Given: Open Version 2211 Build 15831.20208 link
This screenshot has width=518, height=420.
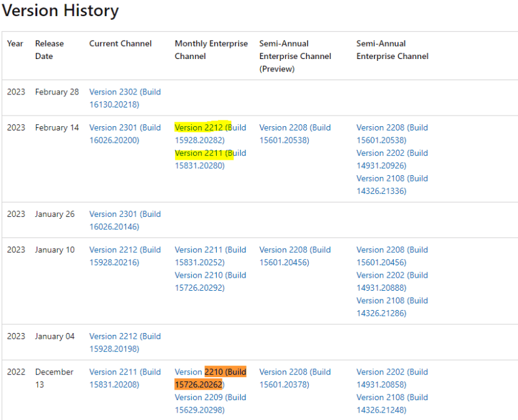Looking at the screenshot, I should pos(125,378).
